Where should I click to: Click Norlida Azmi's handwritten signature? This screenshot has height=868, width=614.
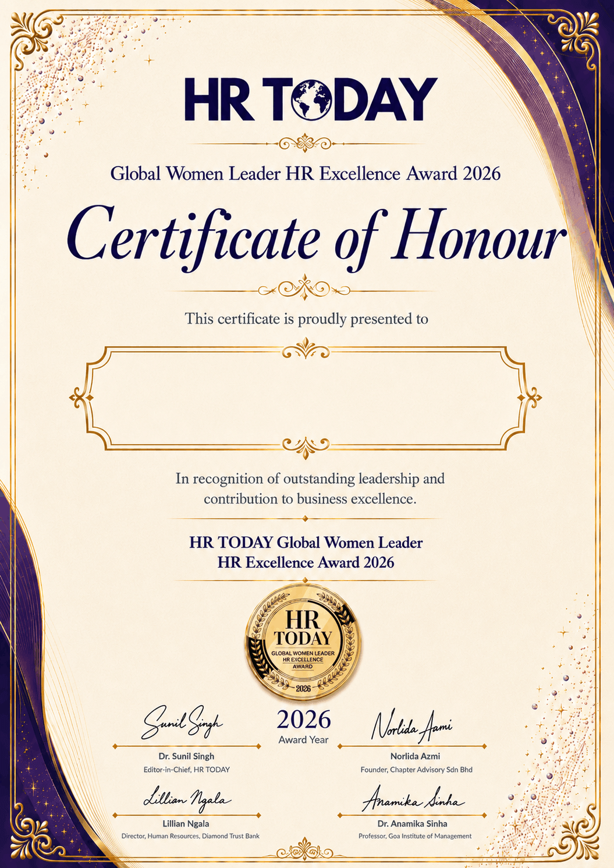point(411,725)
